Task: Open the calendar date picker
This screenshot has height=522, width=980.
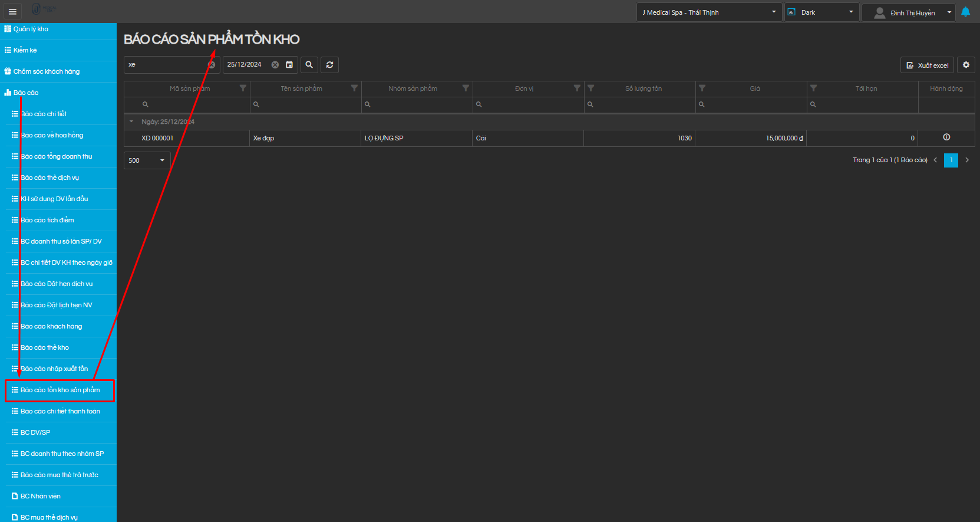Action: coord(289,65)
